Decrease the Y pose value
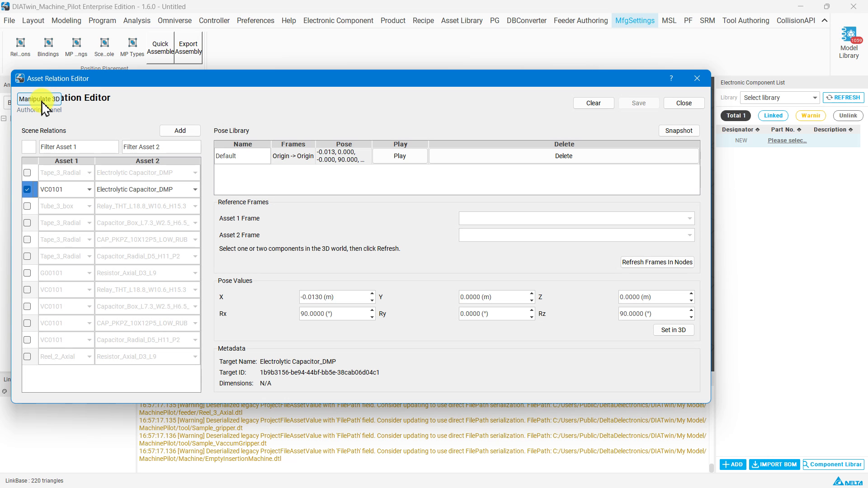Viewport: 868px width, 488px height. click(x=532, y=300)
